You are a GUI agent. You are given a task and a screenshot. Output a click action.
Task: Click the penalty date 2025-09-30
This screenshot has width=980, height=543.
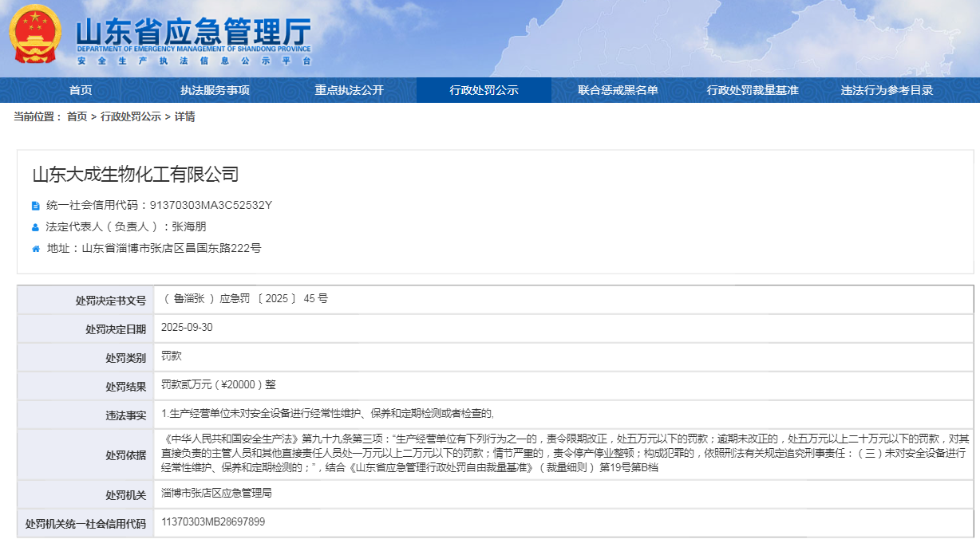(187, 328)
